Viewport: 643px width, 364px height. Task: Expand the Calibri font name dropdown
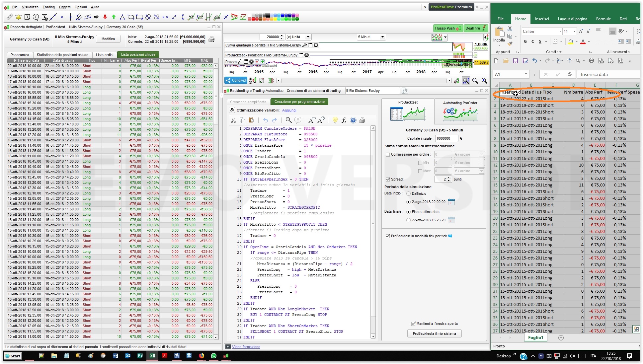click(x=560, y=31)
